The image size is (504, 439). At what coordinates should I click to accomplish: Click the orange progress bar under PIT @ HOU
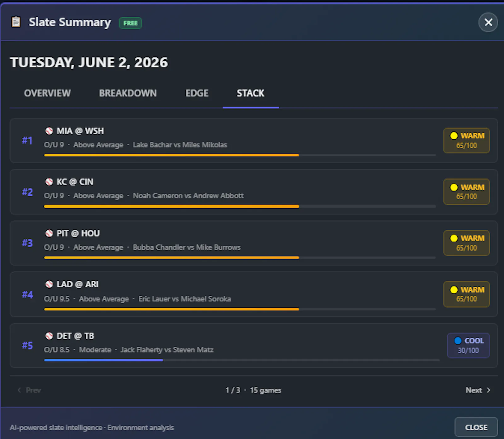point(172,258)
